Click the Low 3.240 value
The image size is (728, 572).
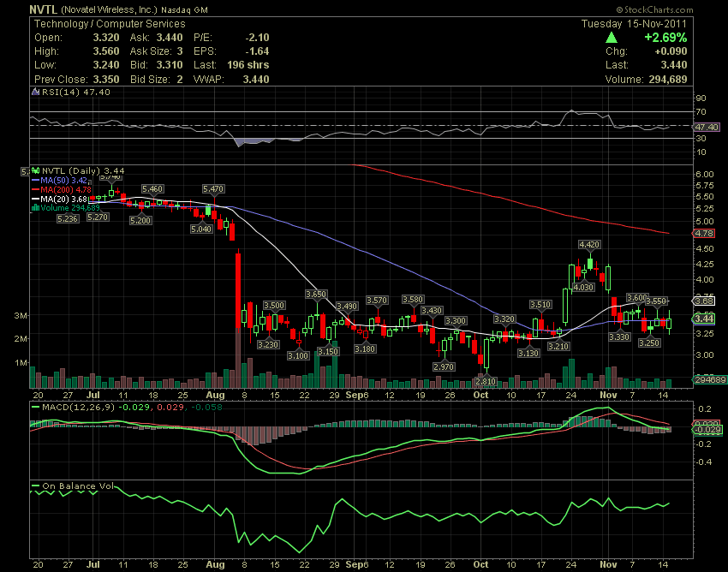106,65
